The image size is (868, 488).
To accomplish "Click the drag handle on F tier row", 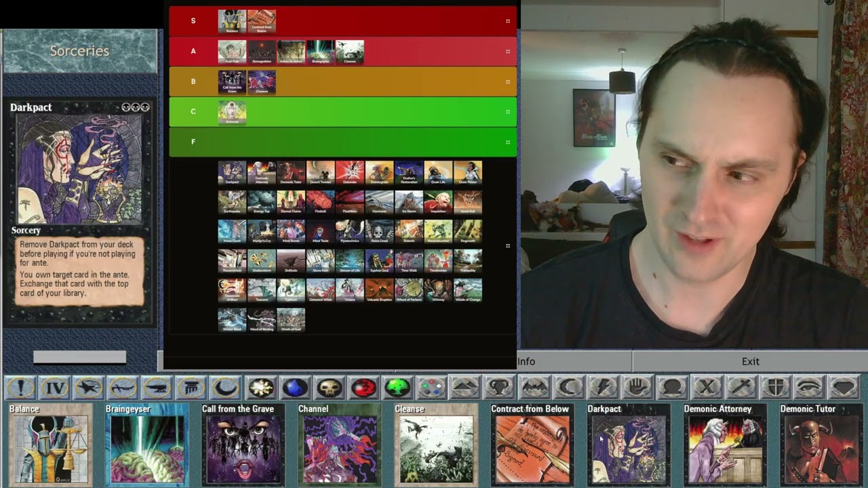I will 507,142.
